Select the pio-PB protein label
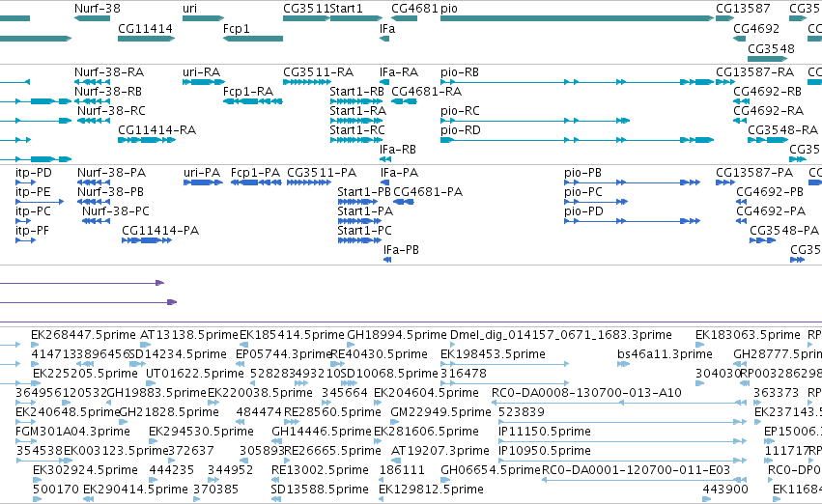Image resolution: width=822 pixels, height=504 pixels. 582,173
